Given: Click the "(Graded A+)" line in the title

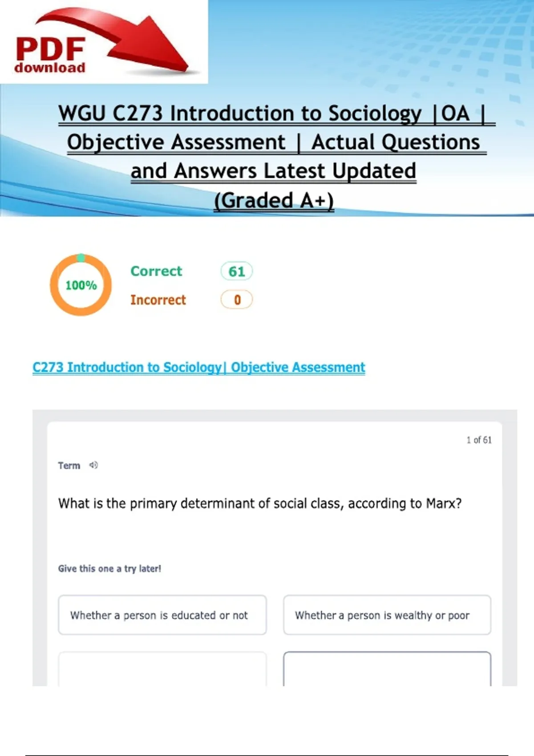Looking at the screenshot, I should pyautogui.click(x=274, y=201).
